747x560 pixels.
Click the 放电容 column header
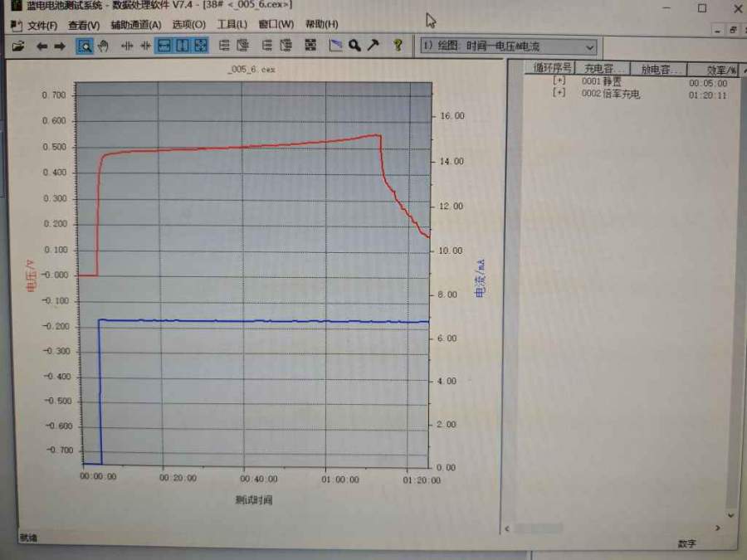[x=658, y=70]
